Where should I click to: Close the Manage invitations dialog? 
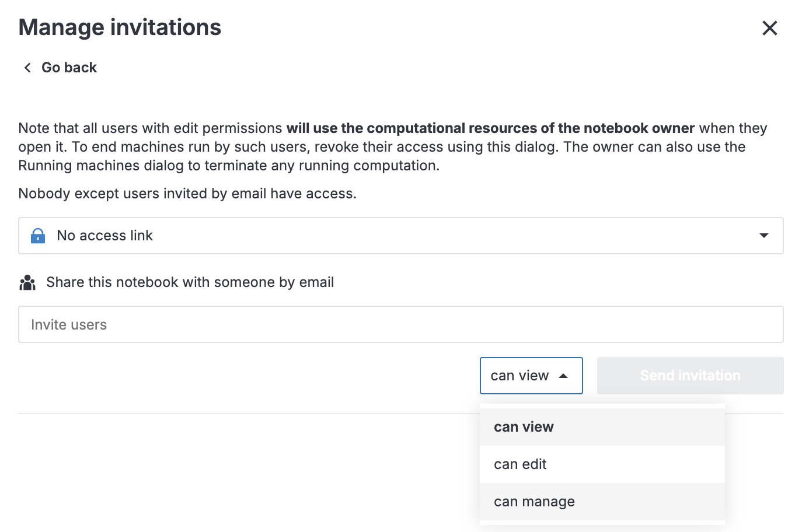(770, 28)
